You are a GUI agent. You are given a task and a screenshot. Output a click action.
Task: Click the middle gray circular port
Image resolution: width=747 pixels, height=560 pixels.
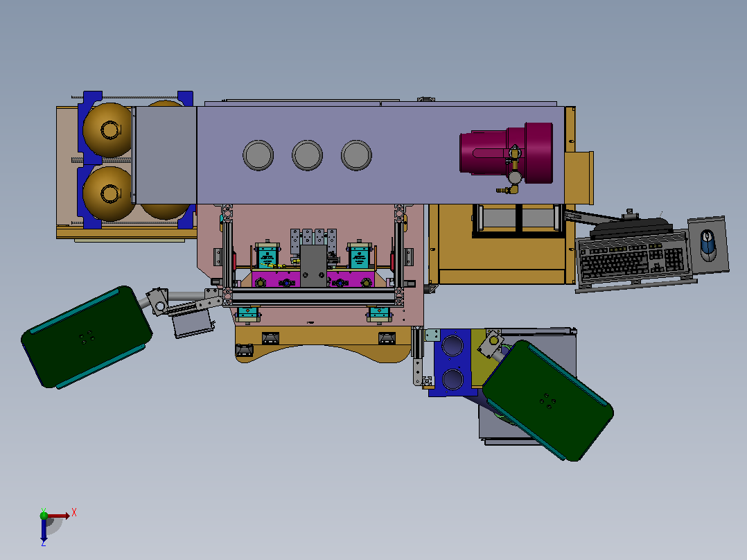click(307, 155)
